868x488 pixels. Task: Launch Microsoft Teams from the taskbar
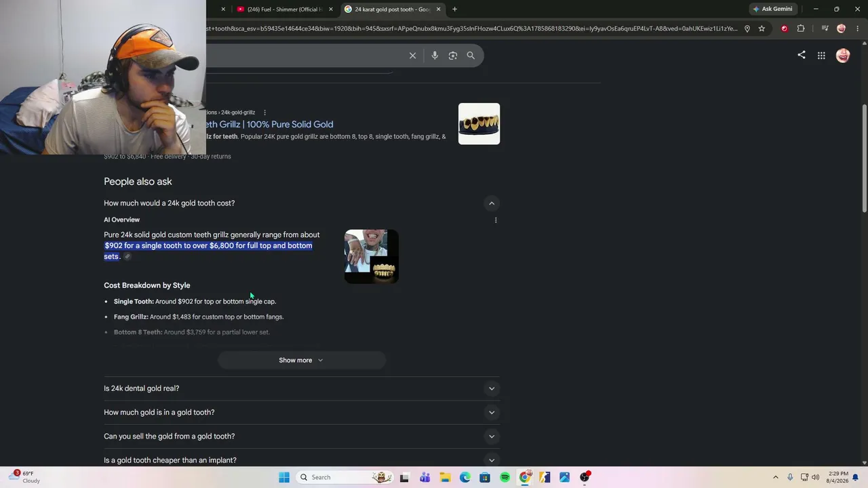pos(425,477)
